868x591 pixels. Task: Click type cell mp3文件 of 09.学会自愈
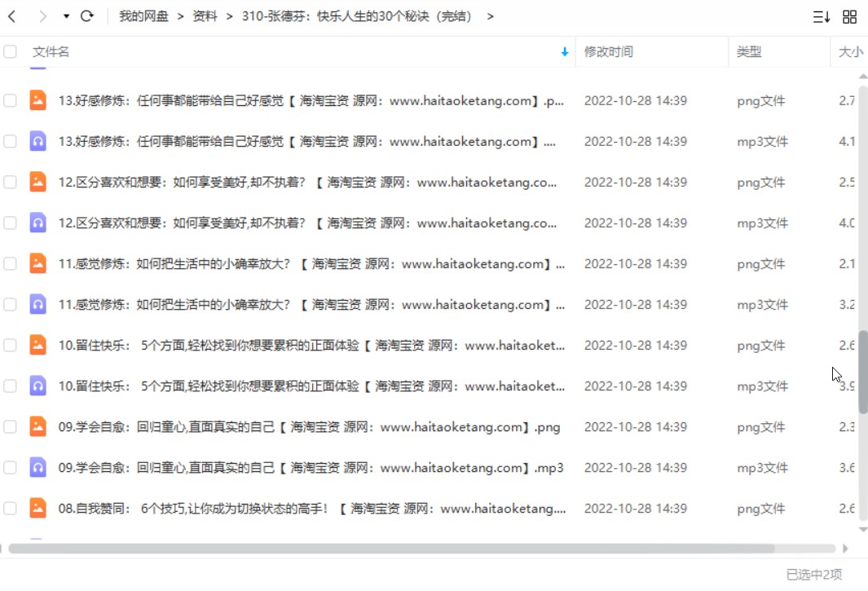[x=762, y=468]
